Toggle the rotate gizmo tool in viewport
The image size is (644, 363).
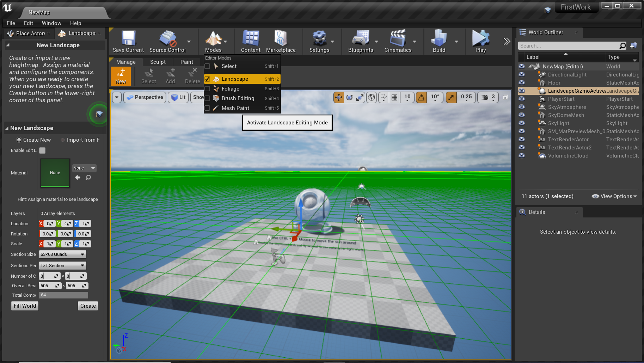(349, 97)
